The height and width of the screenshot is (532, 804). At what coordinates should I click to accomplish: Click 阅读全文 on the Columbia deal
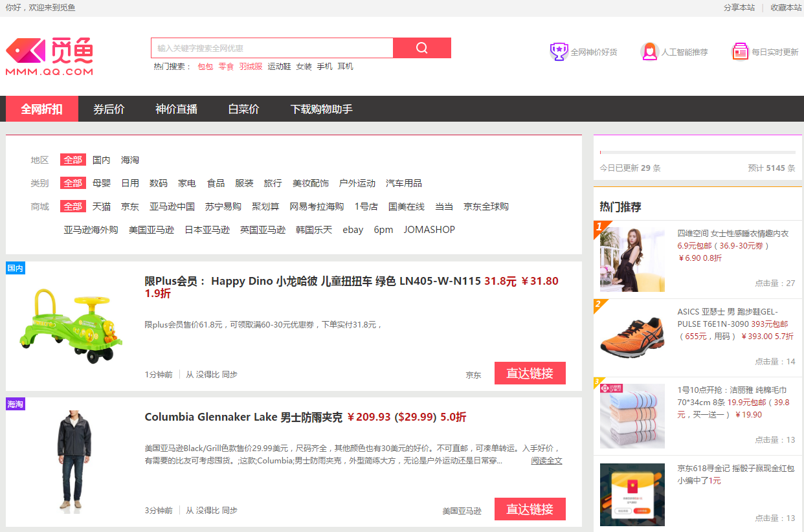pos(547,461)
